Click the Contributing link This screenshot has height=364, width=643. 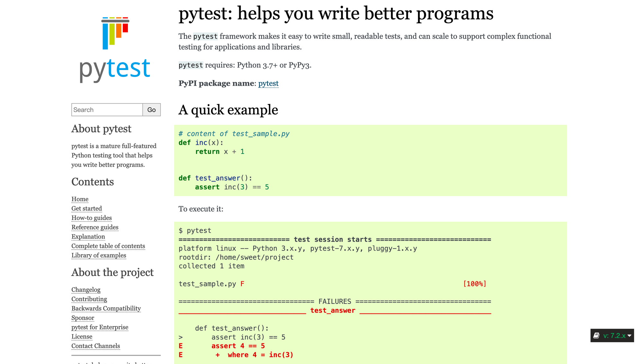click(89, 299)
